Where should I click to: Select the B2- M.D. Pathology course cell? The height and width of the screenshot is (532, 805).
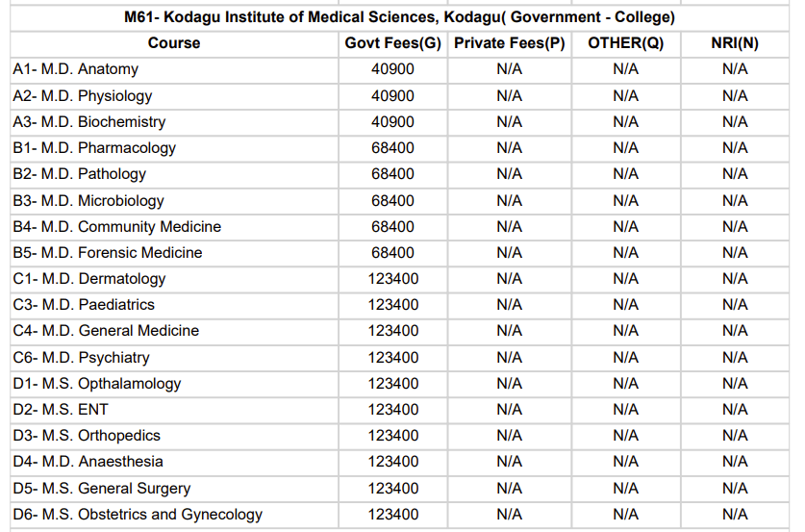click(80, 174)
